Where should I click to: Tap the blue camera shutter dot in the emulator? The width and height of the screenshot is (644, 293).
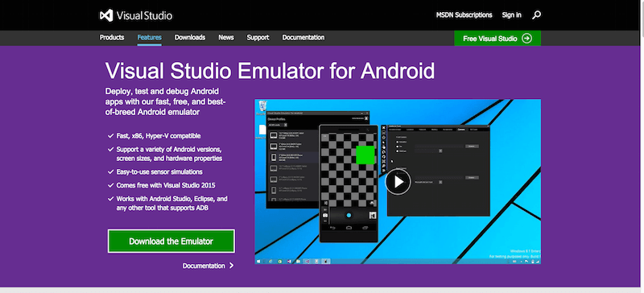349,216
